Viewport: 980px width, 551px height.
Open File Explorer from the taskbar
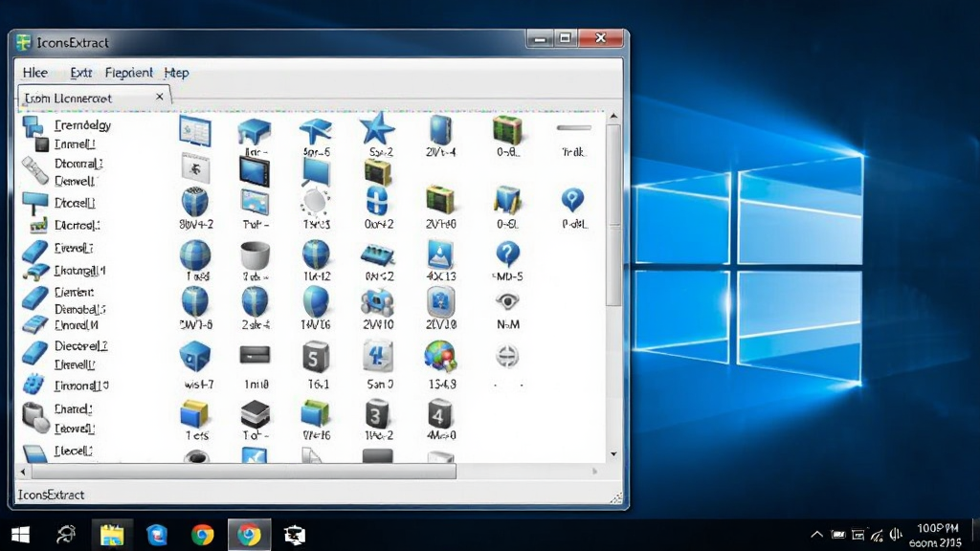[x=112, y=535]
